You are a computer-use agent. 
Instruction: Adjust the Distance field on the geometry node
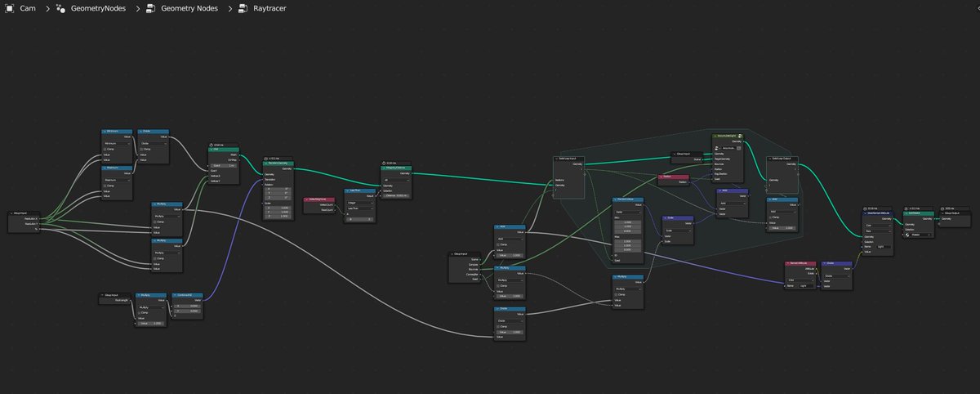coord(396,195)
